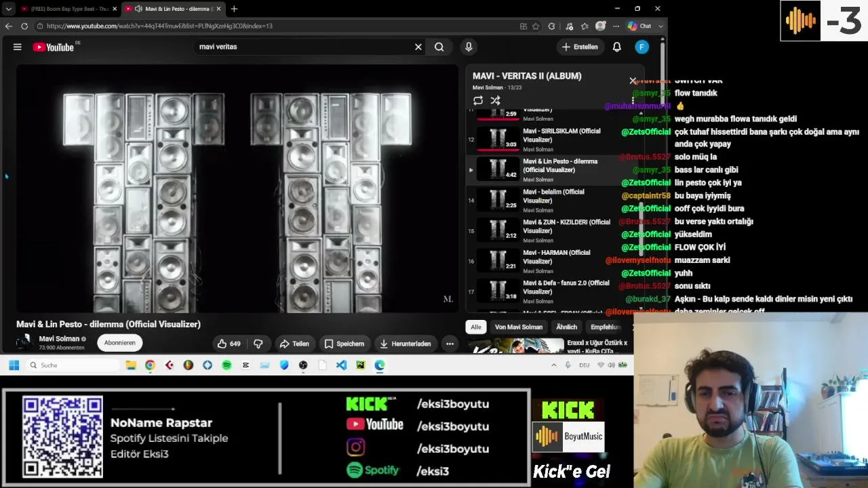Open Mavi Solman channel name link
Viewport: 868px width, 488px height.
point(59,339)
